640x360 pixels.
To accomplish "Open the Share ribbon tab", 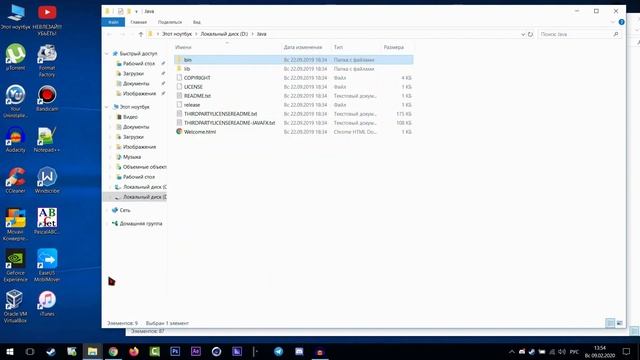I will click(x=170, y=22).
